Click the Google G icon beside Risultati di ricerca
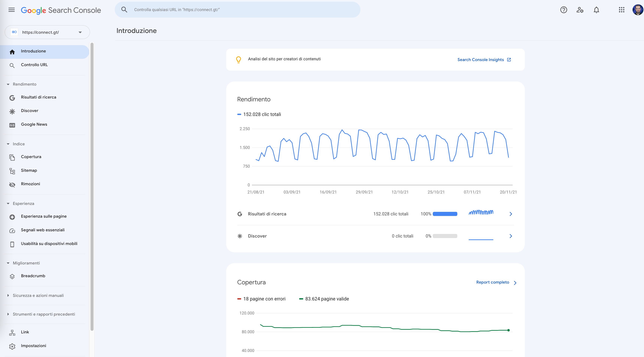Screen dimensions: 644x357 pos(12,98)
